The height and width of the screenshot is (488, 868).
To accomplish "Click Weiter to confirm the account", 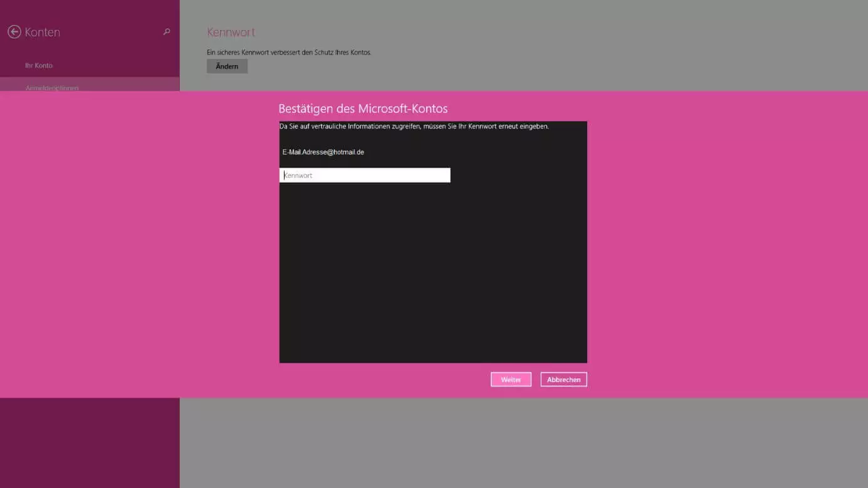I will click(x=511, y=380).
